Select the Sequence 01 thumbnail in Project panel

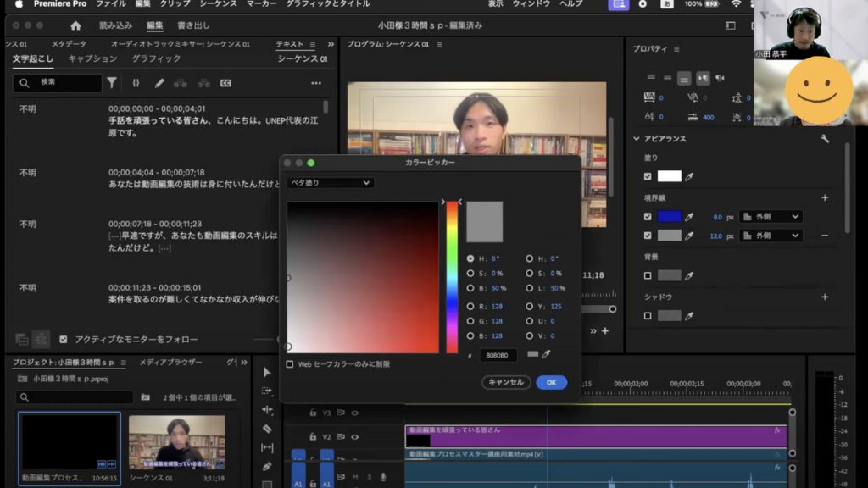click(x=176, y=442)
